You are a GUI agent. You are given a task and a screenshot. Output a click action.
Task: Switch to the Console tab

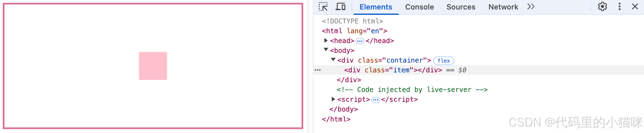[x=420, y=7]
